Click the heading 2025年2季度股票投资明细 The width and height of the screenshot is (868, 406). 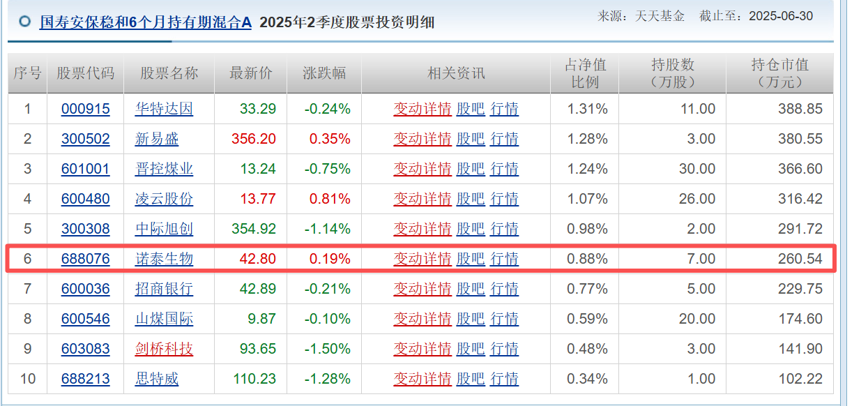point(347,22)
